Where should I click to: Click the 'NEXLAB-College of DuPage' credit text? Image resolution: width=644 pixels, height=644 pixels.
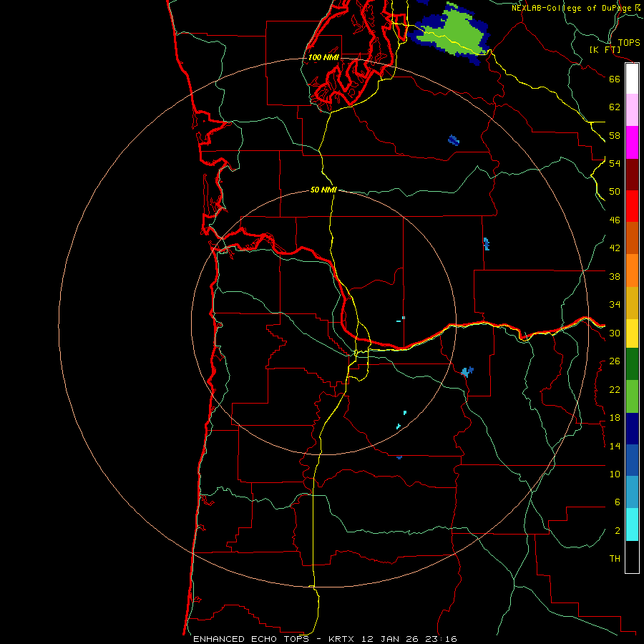click(x=571, y=8)
